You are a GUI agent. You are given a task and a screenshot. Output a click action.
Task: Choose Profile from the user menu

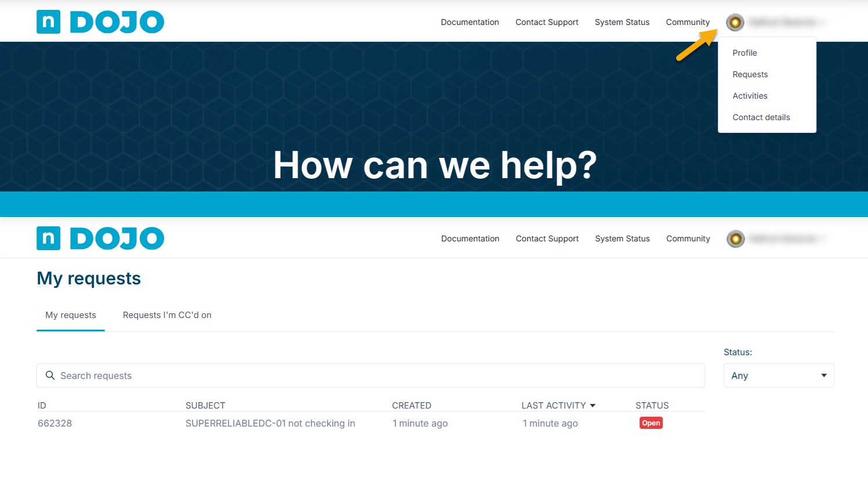point(744,53)
